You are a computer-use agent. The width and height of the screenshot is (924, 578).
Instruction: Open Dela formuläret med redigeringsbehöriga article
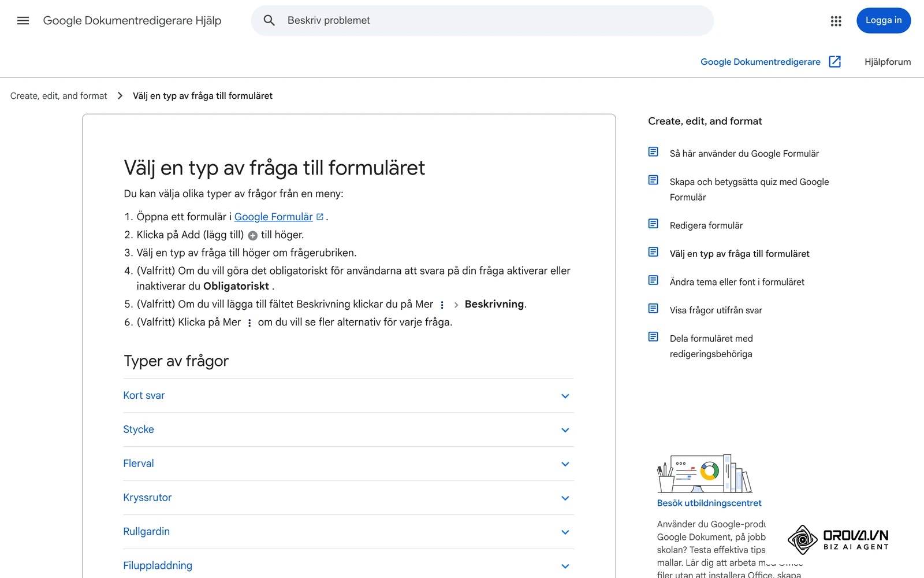(x=711, y=346)
